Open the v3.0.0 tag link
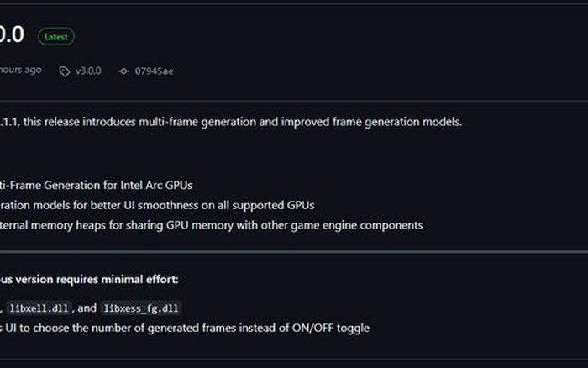Image resolution: width=588 pixels, height=368 pixels. [x=88, y=71]
